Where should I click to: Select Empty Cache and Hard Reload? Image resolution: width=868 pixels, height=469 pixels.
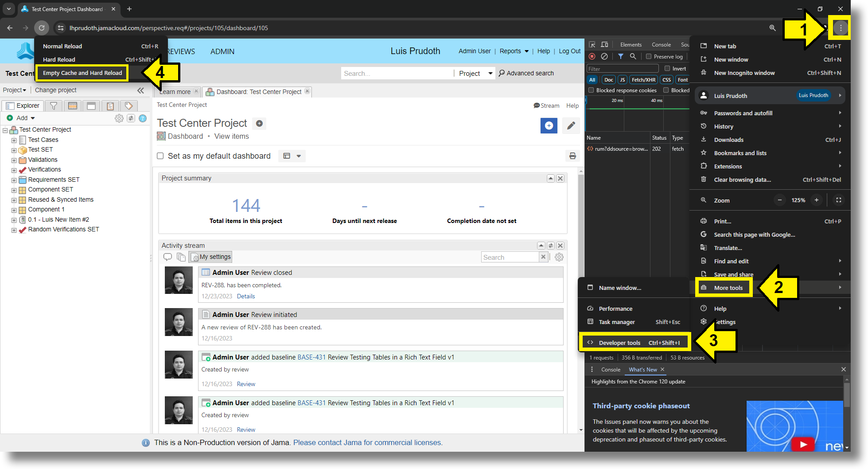click(82, 72)
